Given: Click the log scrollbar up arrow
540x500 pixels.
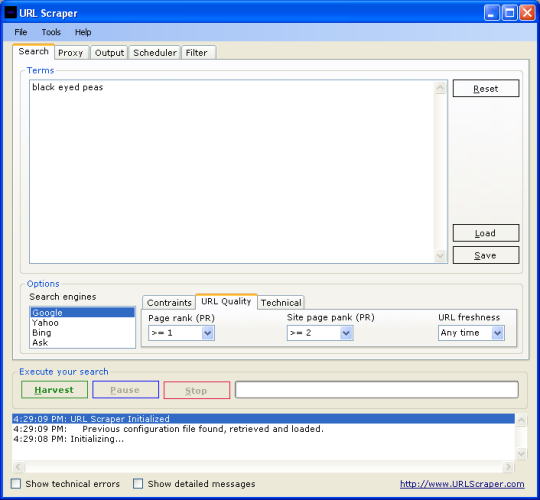Looking at the screenshot, I should (x=521, y=420).
